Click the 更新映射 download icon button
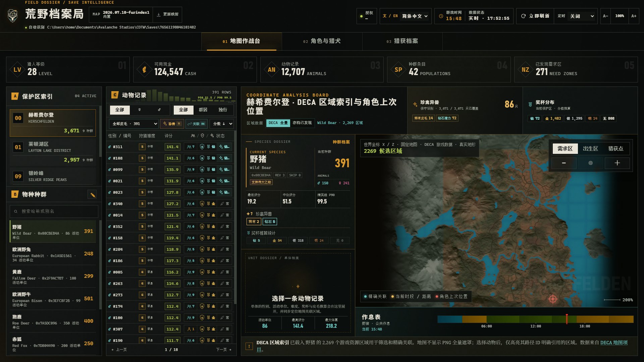 point(168,14)
